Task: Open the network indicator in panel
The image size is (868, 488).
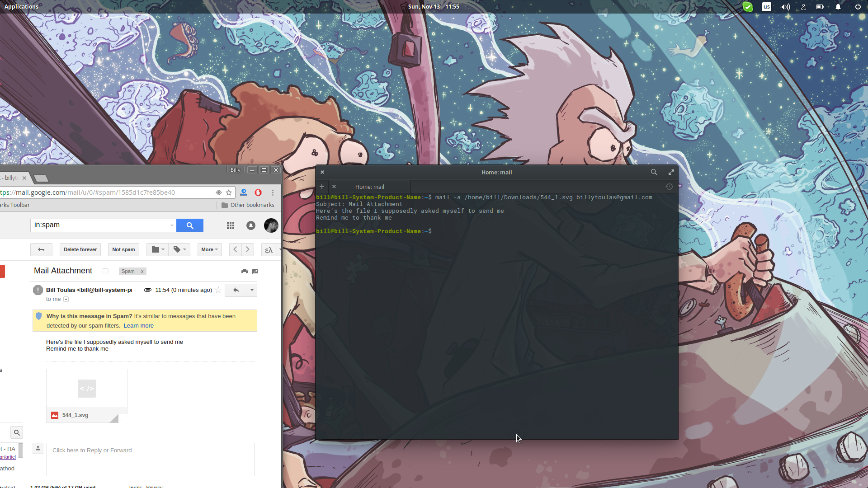Action: (x=803, y=7)
